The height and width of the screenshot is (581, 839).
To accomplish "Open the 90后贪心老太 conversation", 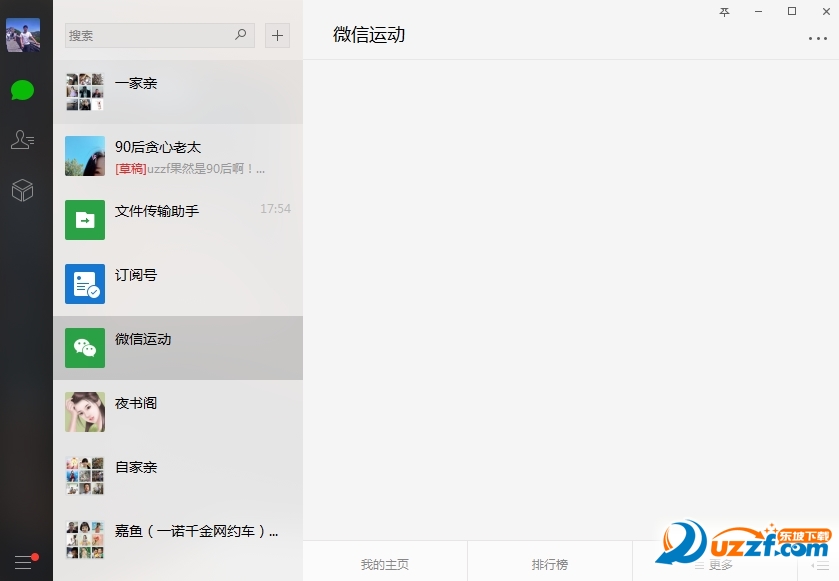I will pyautogui.click(x=178, y=156).
